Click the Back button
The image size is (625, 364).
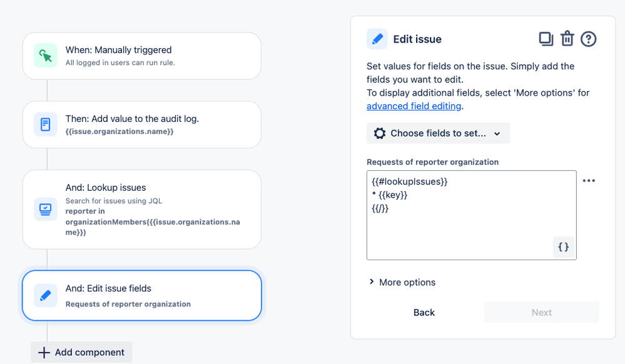tap(424, 313)
